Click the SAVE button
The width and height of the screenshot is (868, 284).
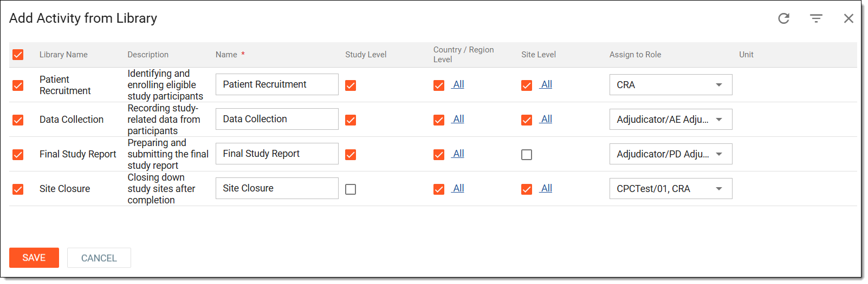[x=34, y=257]
